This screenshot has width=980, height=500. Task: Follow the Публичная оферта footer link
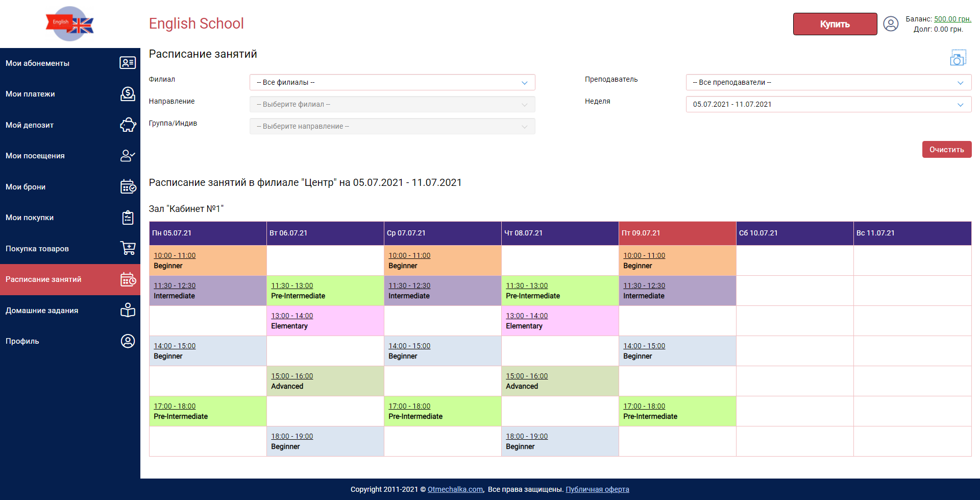pos(597,489)
